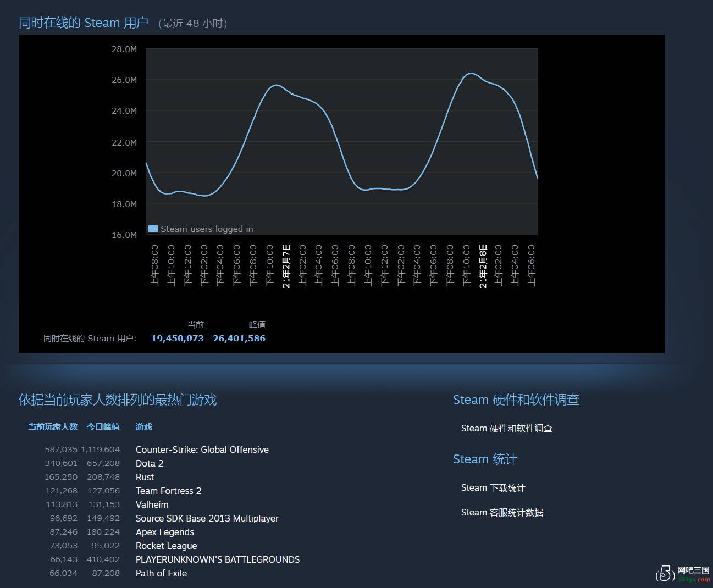Click Team Fortress 2 current players 121,268
The image size is (713, 588).
click(x=61, y=491)
